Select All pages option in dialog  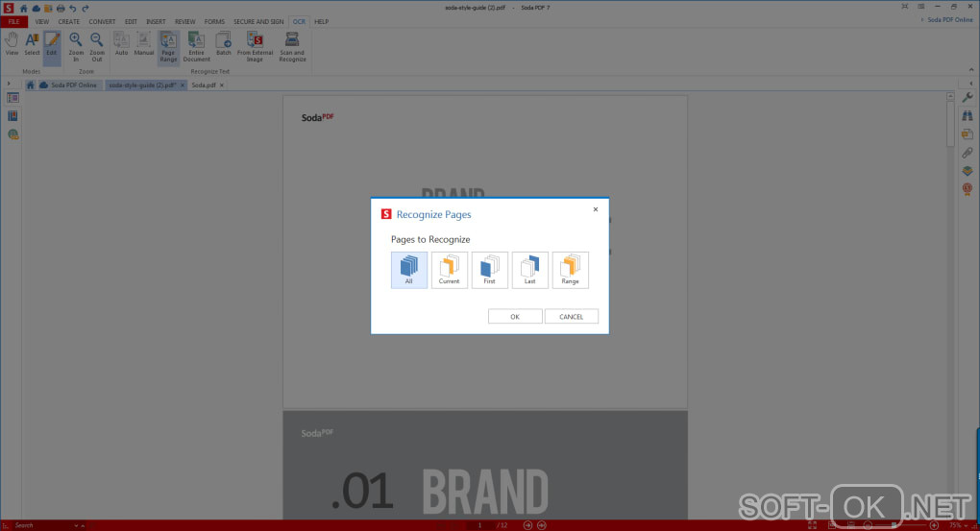pos(408,270)
